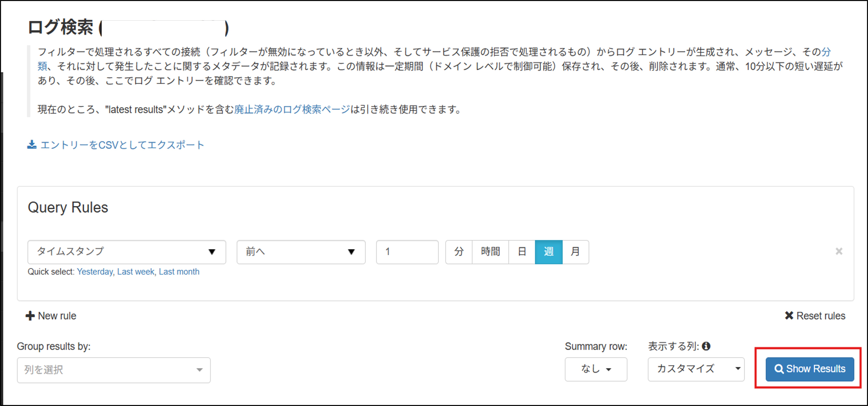
Task: Open the タイムスタンプ field dropdown
Action: click(127, 252)
